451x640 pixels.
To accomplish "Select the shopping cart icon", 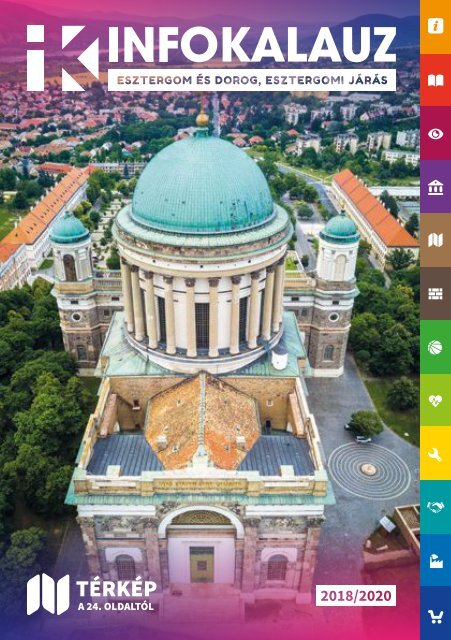I will pyautogui.click(x=435, y=613).
